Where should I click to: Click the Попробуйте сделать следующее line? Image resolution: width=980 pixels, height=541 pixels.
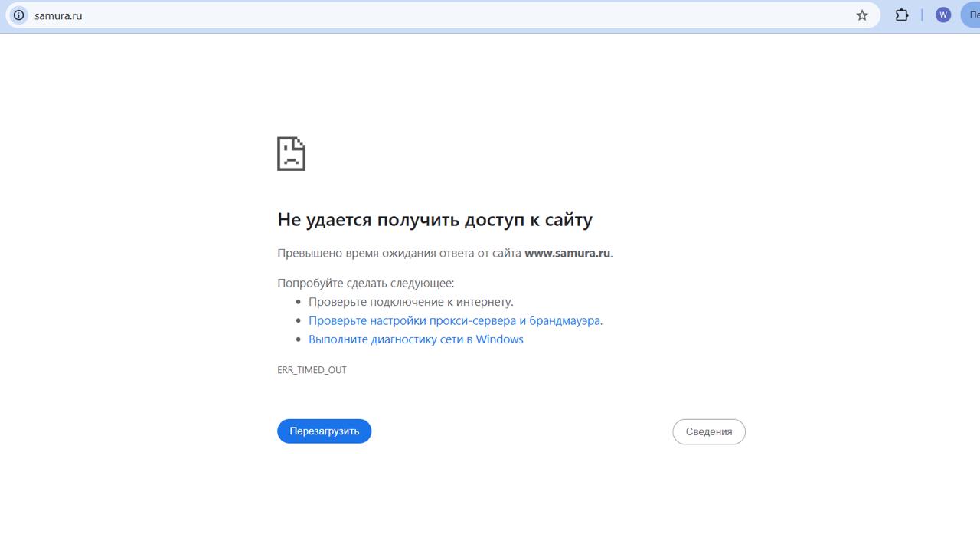pos(365,283)
